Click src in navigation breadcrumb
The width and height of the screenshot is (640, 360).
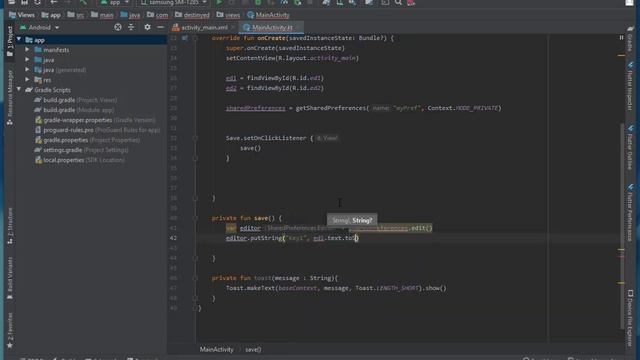click(x=76, y=15)
